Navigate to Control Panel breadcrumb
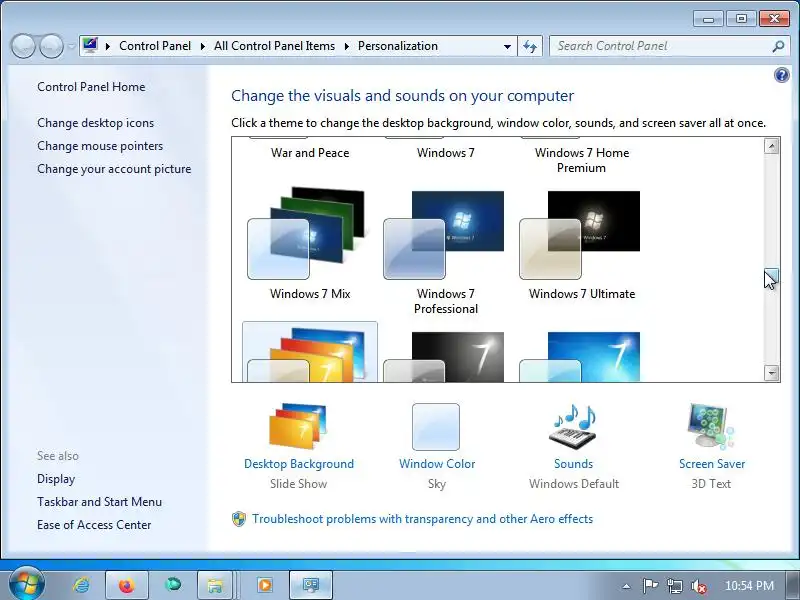 coord(155,46)
